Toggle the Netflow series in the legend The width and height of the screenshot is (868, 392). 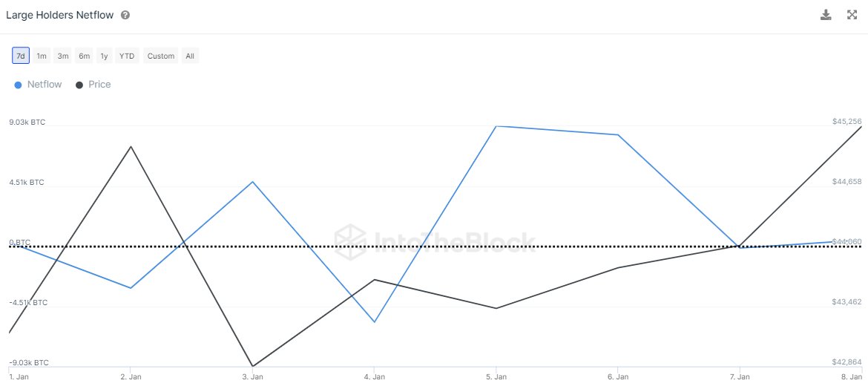coord(45,85)
